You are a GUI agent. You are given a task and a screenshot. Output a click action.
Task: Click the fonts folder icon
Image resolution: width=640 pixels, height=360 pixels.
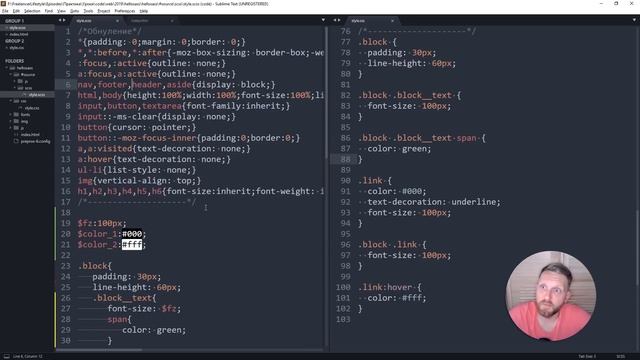tap(16, 115)
